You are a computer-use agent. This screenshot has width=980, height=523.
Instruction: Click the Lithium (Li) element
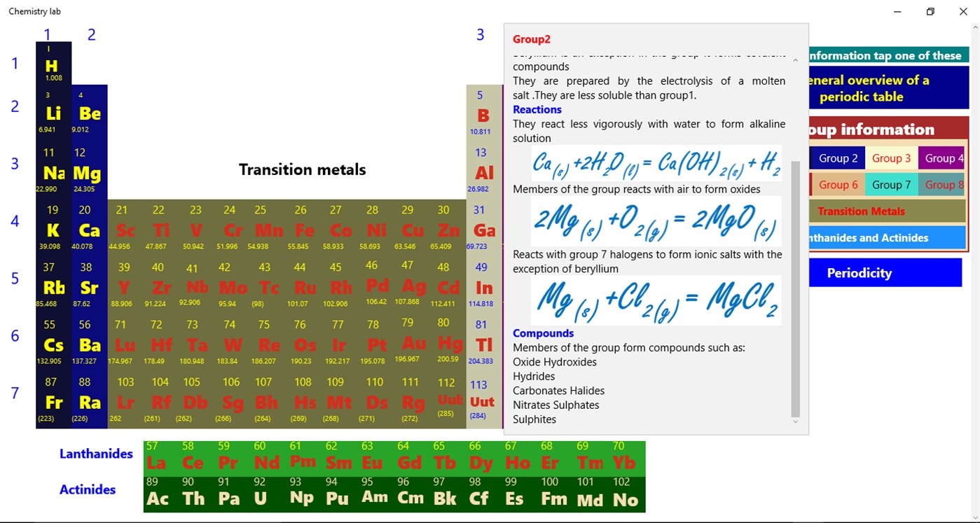click(x=53, y=112)
